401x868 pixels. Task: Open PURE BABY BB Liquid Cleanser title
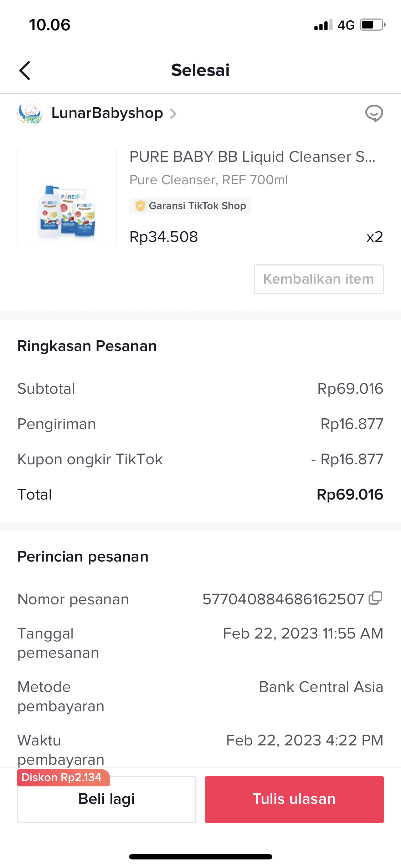(252, 157)
